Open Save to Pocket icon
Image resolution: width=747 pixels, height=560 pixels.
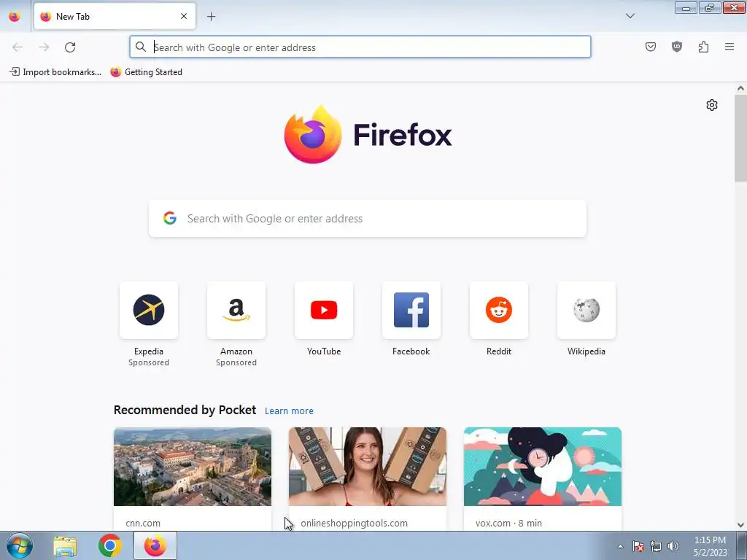pos(651,47)
